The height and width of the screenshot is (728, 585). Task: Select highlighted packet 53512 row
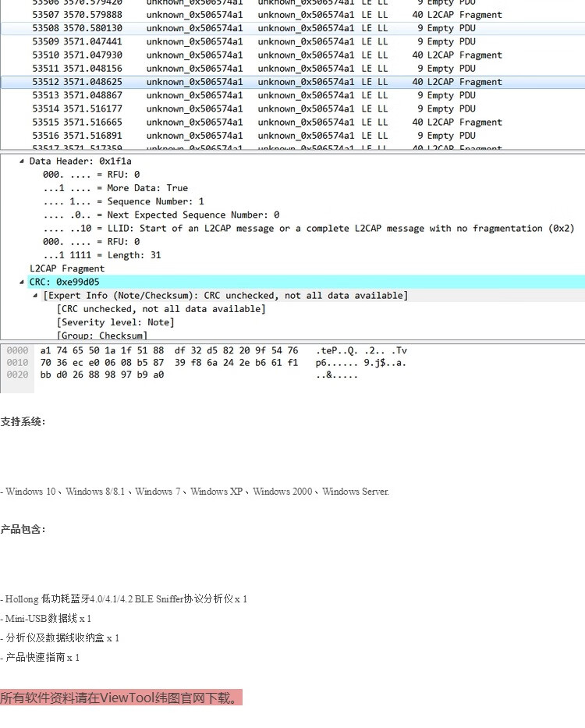(265, 82)
